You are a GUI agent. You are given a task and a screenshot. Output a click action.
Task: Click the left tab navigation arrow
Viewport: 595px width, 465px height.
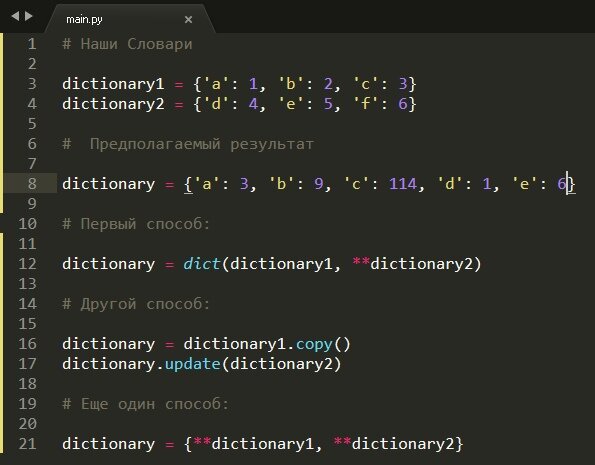pyautogui.click(x=15, y=16)
